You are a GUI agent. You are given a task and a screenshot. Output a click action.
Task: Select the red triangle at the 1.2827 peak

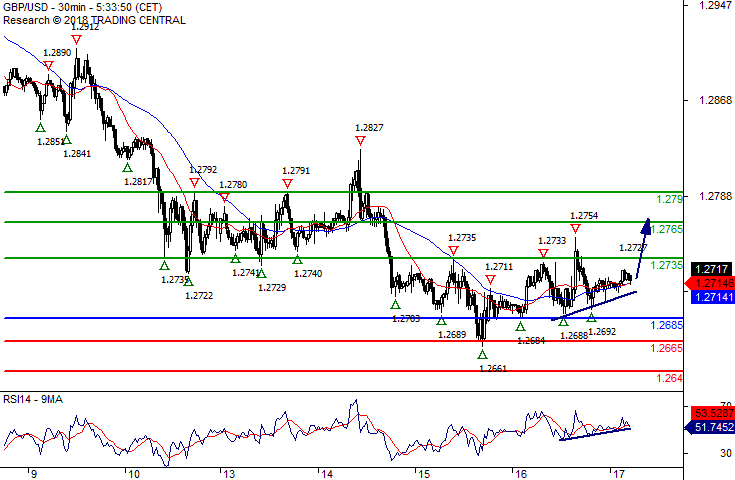(359, 141)
